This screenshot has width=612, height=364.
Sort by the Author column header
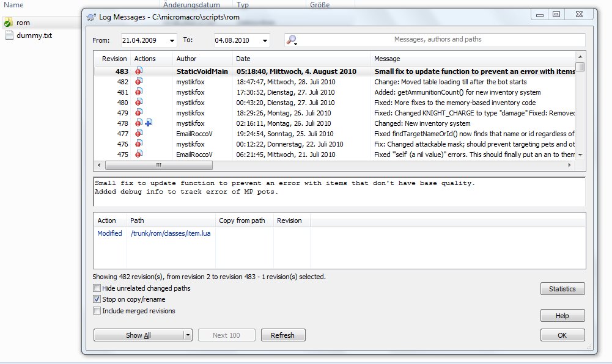pyautogui.click(x=202, y=59)
